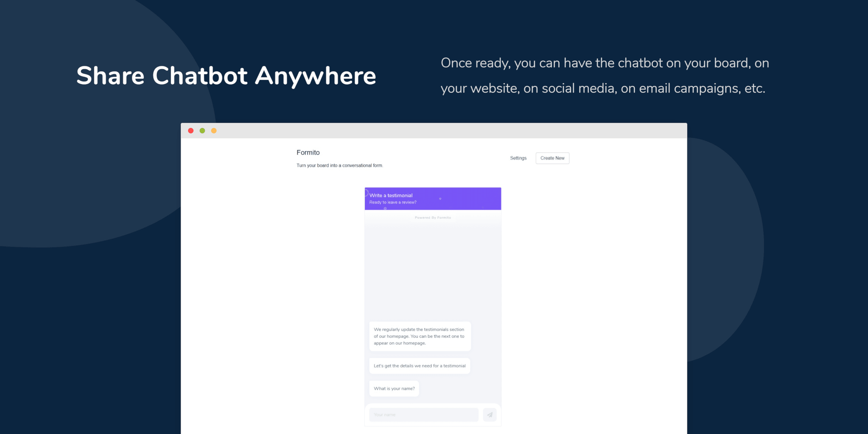Click the 'We regularly update the testimonials' bubble
Viewport: 868px width, 434px height.
coord(420,336)
